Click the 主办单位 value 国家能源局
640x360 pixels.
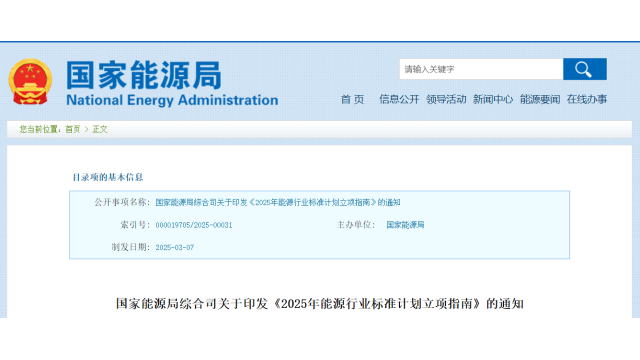click(x=405, y=225)
